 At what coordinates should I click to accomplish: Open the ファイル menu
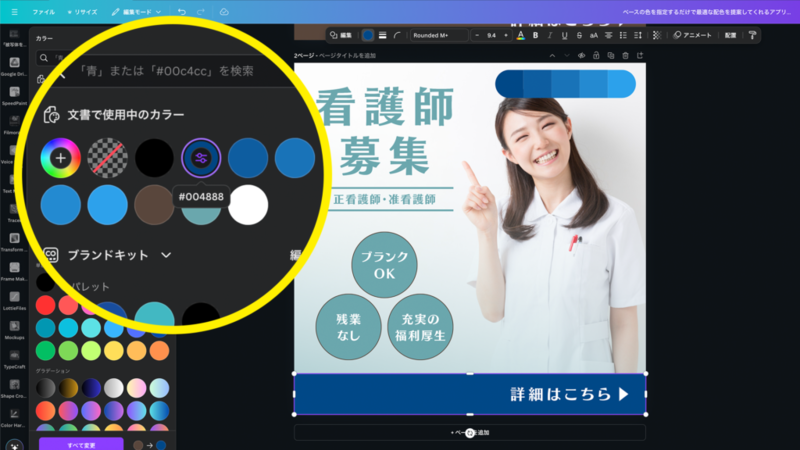43,12
